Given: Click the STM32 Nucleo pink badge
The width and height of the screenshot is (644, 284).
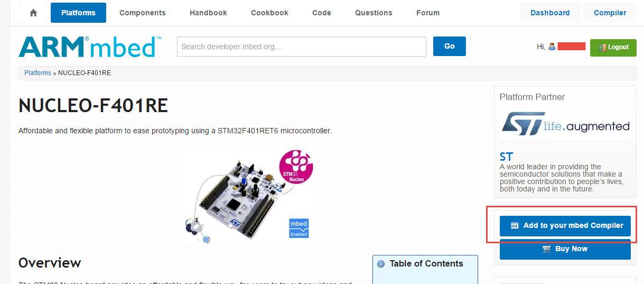Looking at the screenshot, I should (296, 166).
